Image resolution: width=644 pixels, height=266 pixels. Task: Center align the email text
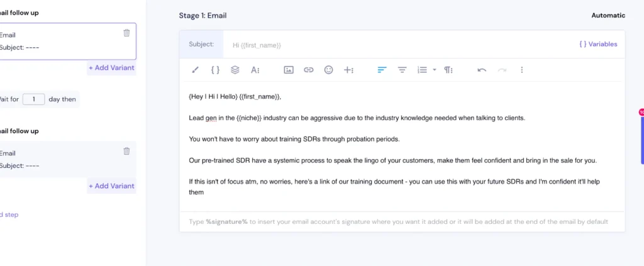402,70
